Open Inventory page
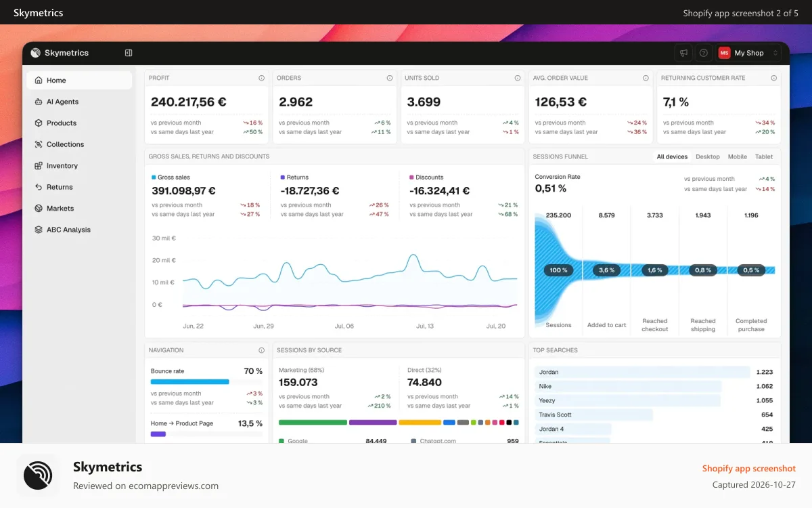This screenshot has height=508, width=812. [x=79, y=166]
